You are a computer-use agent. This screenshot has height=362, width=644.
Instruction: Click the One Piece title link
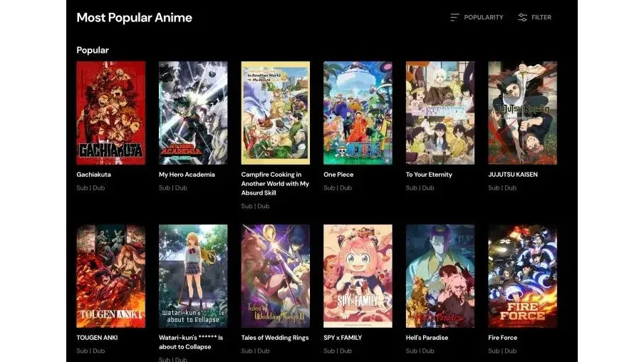338,175
